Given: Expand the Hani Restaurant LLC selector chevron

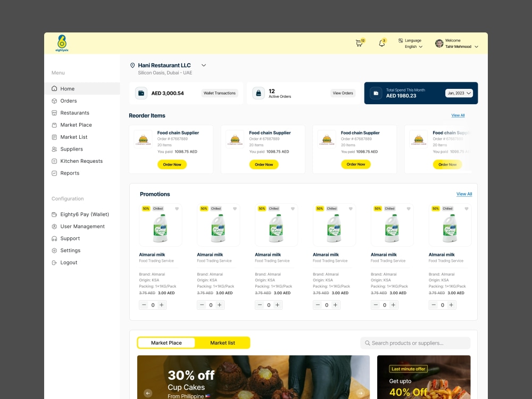Looking at the screenshot, I should coord(204,65).
